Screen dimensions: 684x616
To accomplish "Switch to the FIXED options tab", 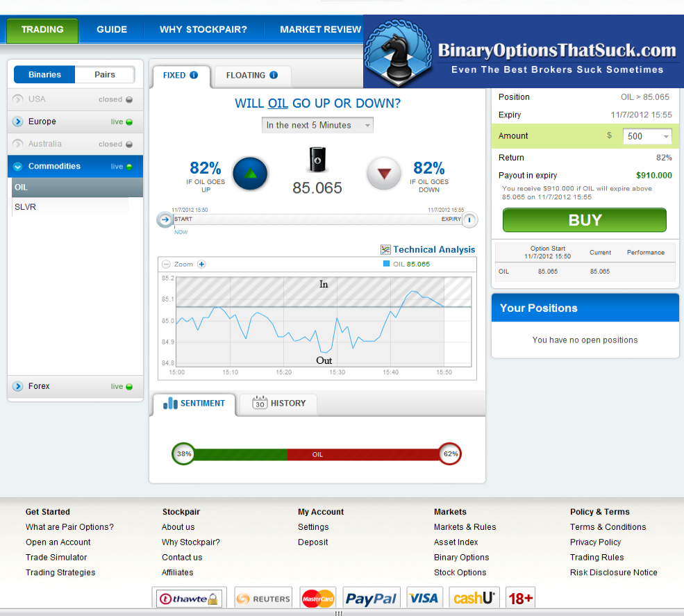I will [x=181, y=76].
